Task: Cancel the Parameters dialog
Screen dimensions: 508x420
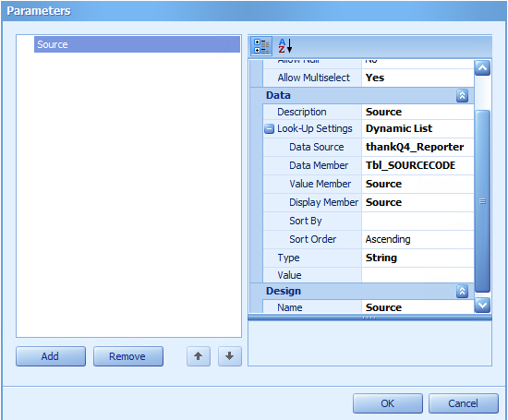Action: [x=464, y=403]
